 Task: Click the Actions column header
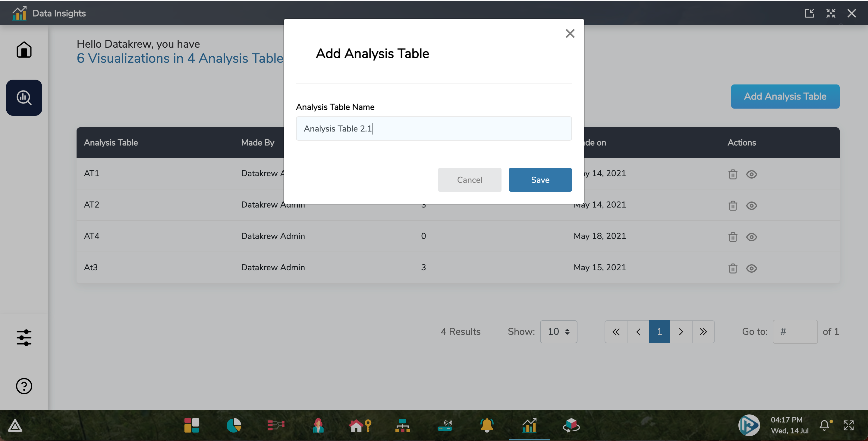pos(742,143)
